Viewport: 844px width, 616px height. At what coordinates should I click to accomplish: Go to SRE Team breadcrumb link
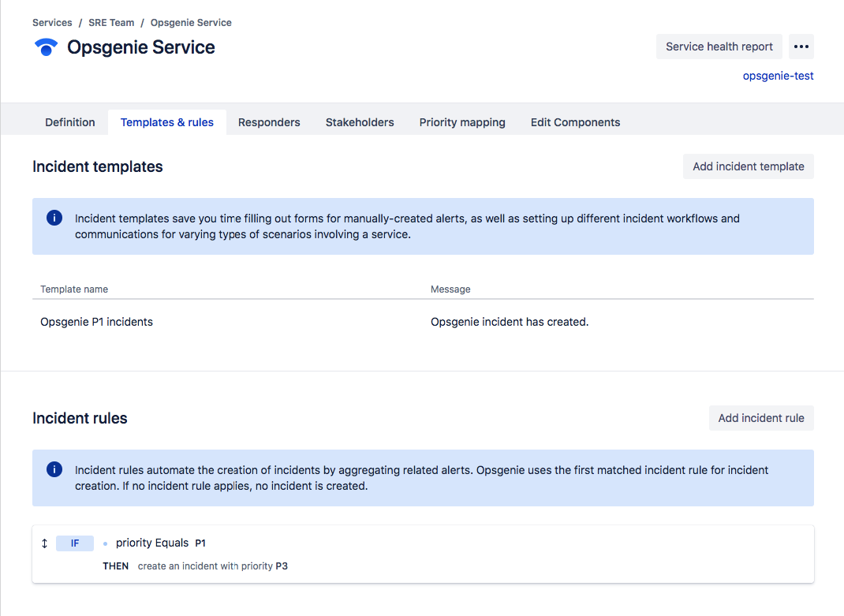tap(111, 23)
